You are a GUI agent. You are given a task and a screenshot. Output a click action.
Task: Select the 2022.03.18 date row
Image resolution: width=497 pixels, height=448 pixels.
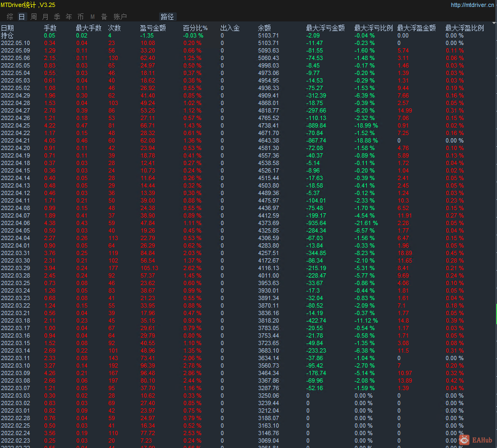(16, 320)
